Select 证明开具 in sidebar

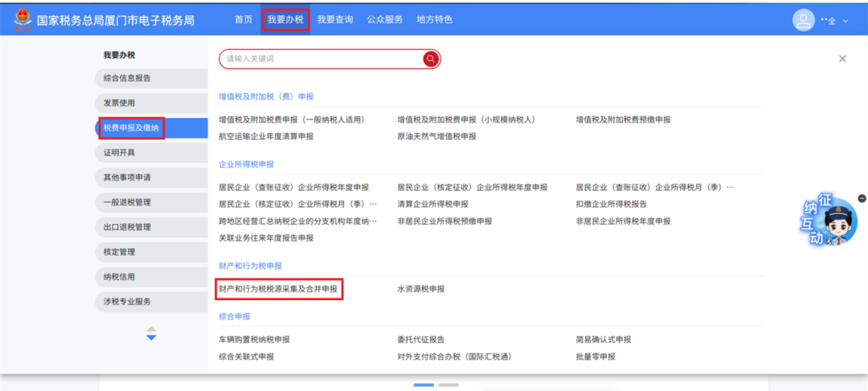(x=152, y=153)
